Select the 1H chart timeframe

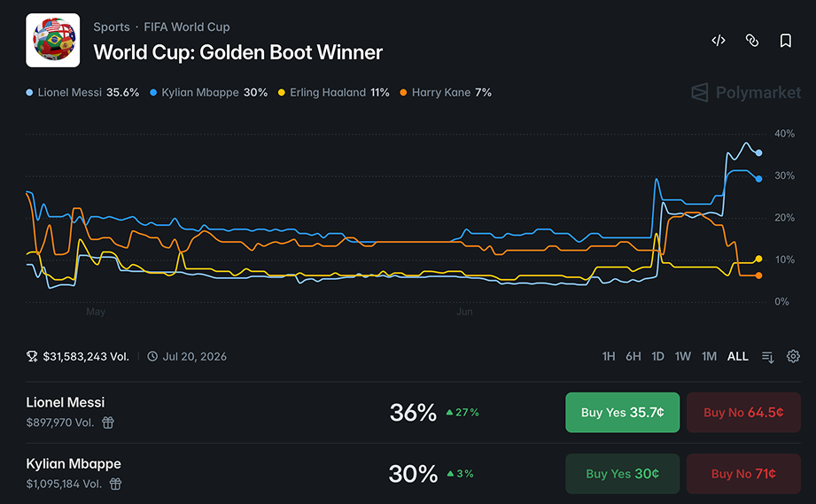[609, 356]
